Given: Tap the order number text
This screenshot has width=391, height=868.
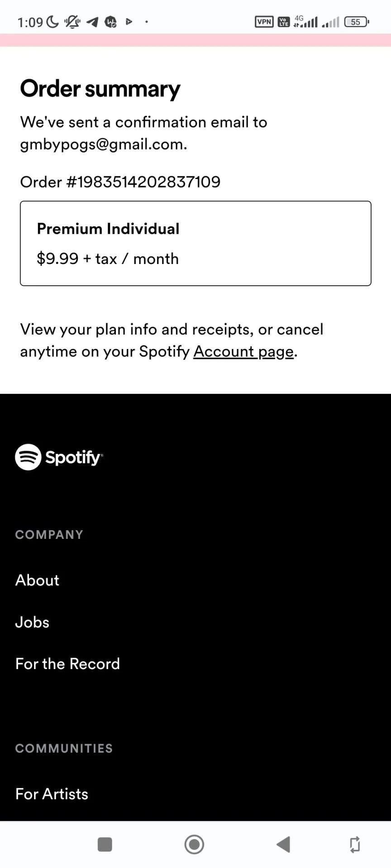Looking at the screenshot, I should tap(120, 182).
